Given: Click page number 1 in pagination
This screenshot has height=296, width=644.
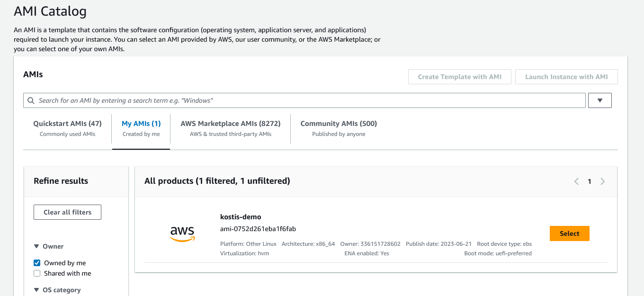Looking at the screenshot, I should (x=590, y=181).
